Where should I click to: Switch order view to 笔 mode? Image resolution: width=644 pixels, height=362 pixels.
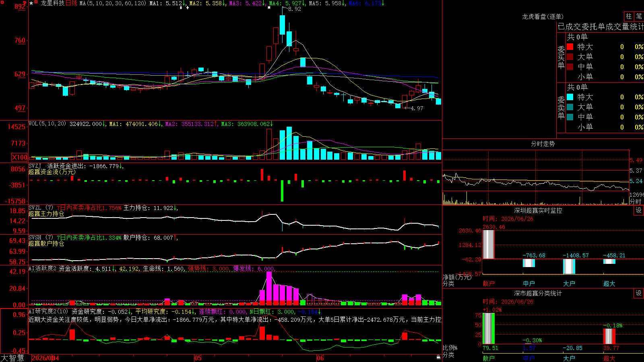639,16
